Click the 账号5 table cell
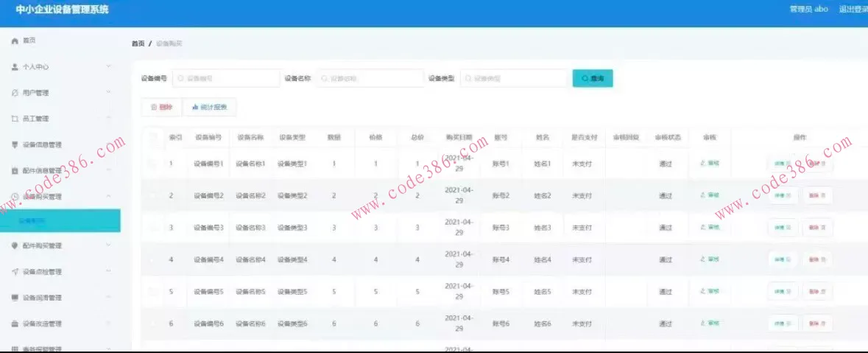868x353 pixels. click(x=501, y=292)
